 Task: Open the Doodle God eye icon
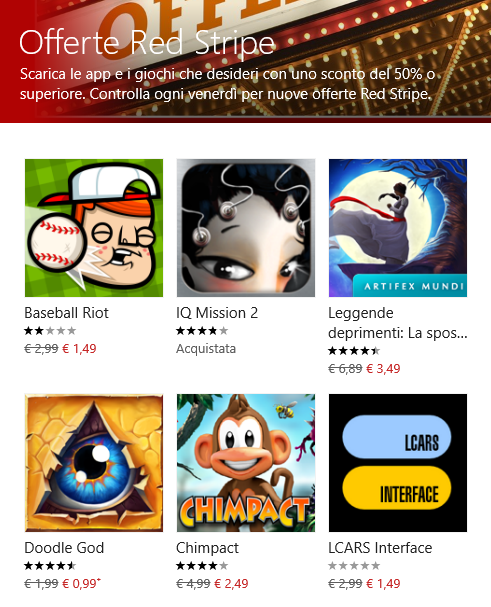point(94,463)
